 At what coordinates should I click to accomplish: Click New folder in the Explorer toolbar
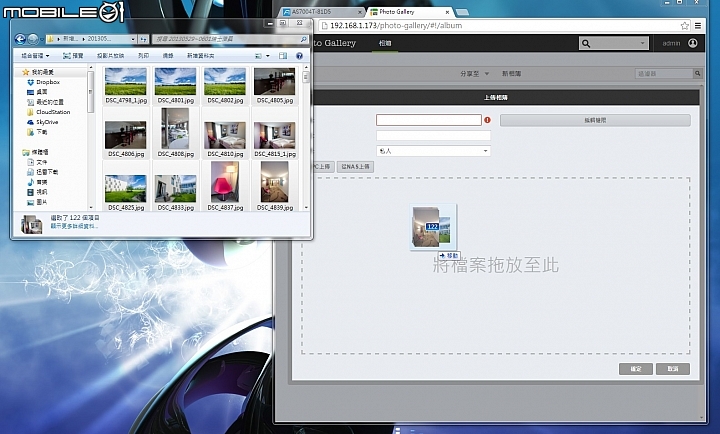pyautogui.click(x=200, y=56)
